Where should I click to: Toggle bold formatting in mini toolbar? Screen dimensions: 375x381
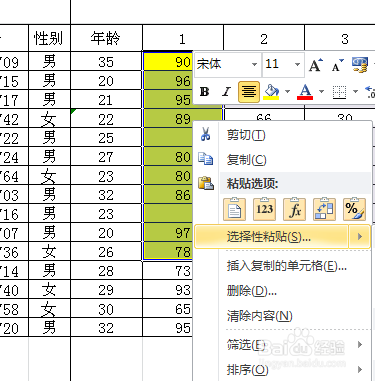[204, 91]
